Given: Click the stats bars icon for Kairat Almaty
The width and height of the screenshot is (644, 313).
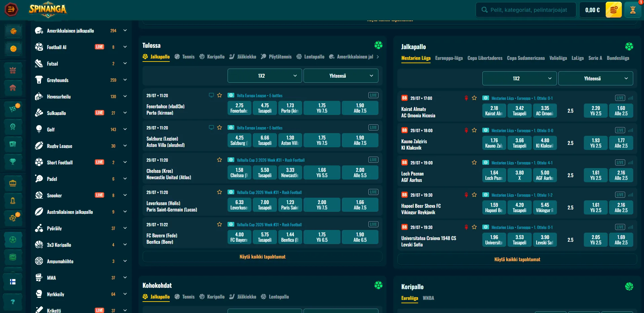Looking at the screenshot, I should tap(631, 98).
